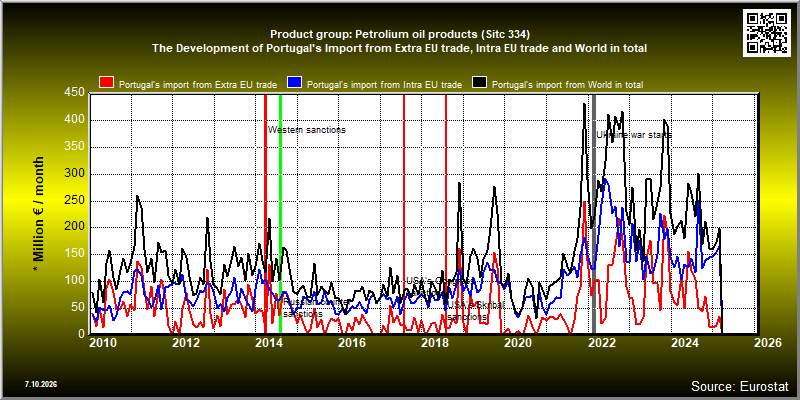Click the x-axis year label 2026
The width and height of the screenshot is (800, 400).
pos(767,343)
